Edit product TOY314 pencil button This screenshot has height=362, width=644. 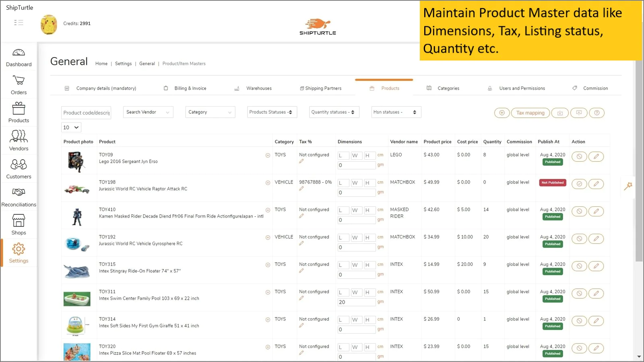point(596,321)
